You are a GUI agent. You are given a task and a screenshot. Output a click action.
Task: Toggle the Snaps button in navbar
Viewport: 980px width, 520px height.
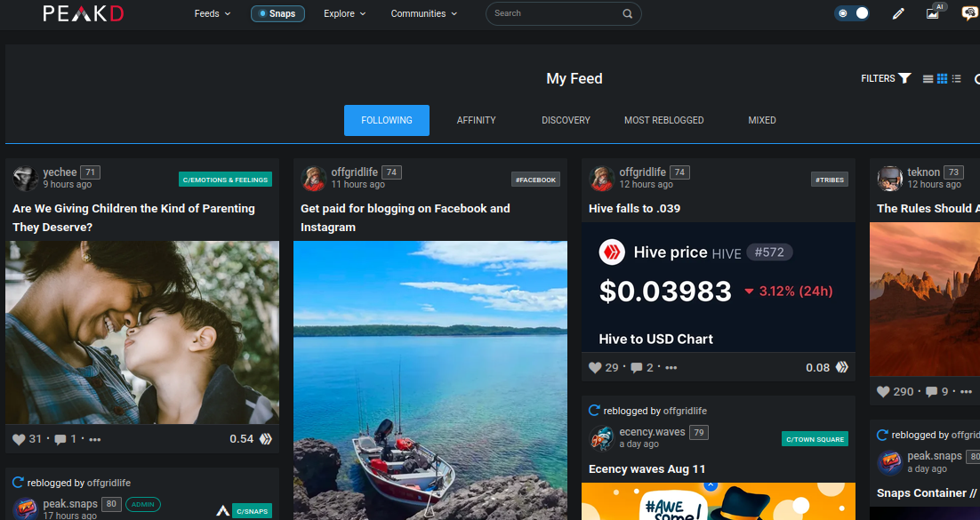click(277, 13)
